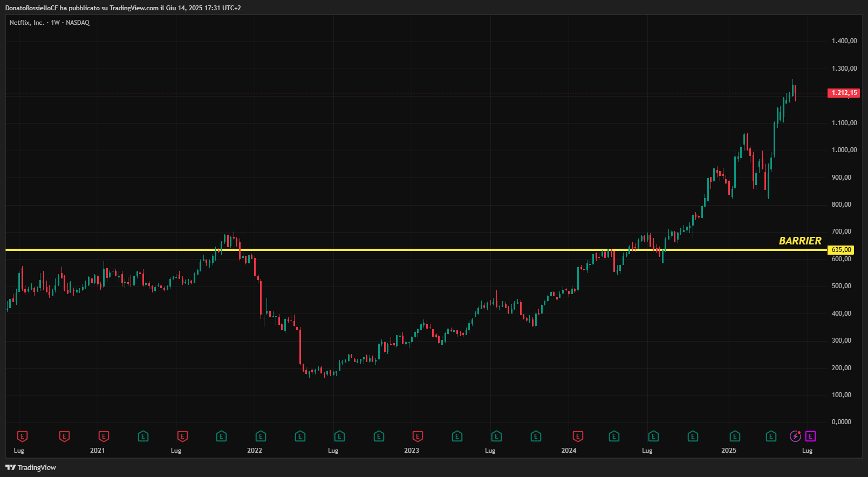The image size is (868, 477).
Task: Click the DonatoRossielloCF publication header text
Action: (x=123, y=8)
